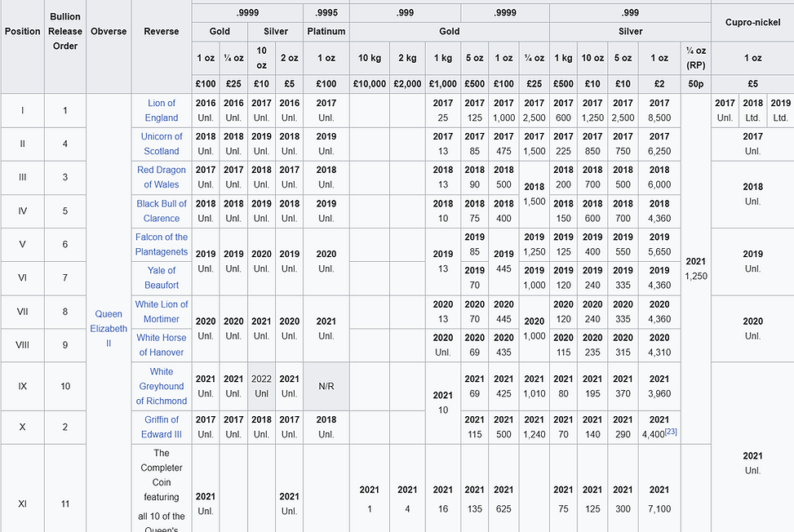This screenshot has width=794, height=532.
Task: Select the Obverse column header
Action: [109, 31]
